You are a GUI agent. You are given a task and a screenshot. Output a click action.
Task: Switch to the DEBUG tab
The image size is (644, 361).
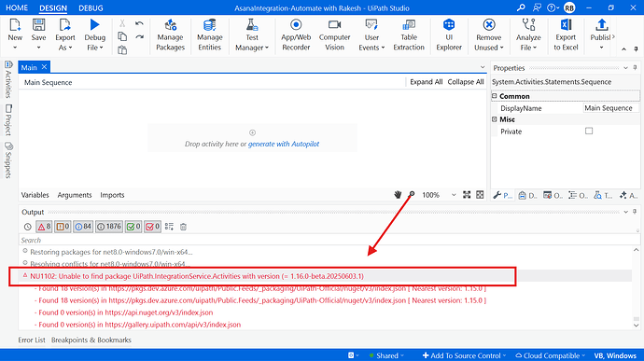91,7
